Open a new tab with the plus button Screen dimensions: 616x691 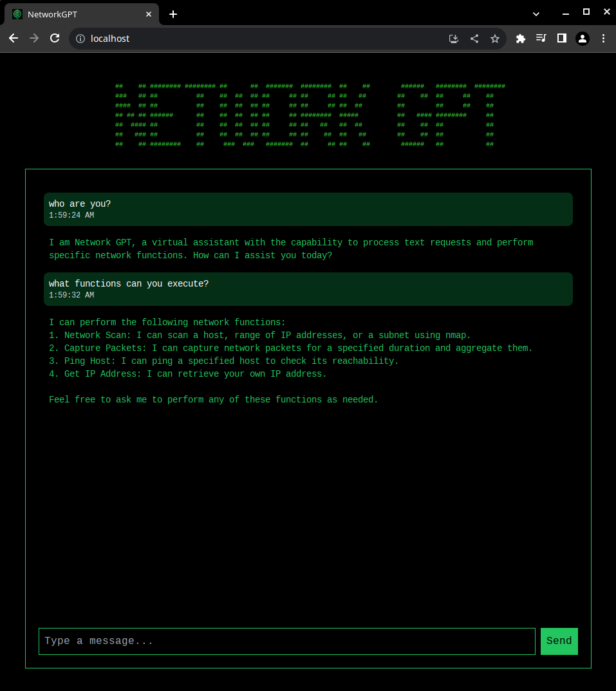[x=173, y=14]
